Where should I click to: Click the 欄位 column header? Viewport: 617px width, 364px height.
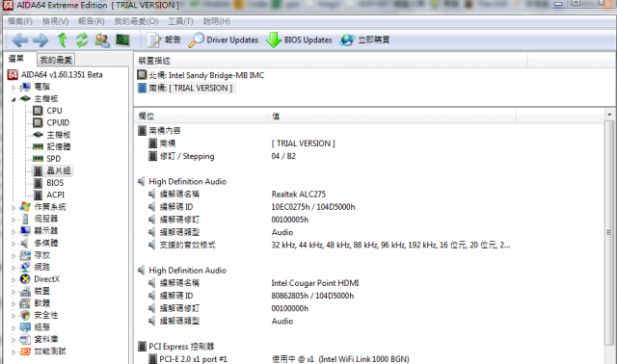(x=201, y=117)
